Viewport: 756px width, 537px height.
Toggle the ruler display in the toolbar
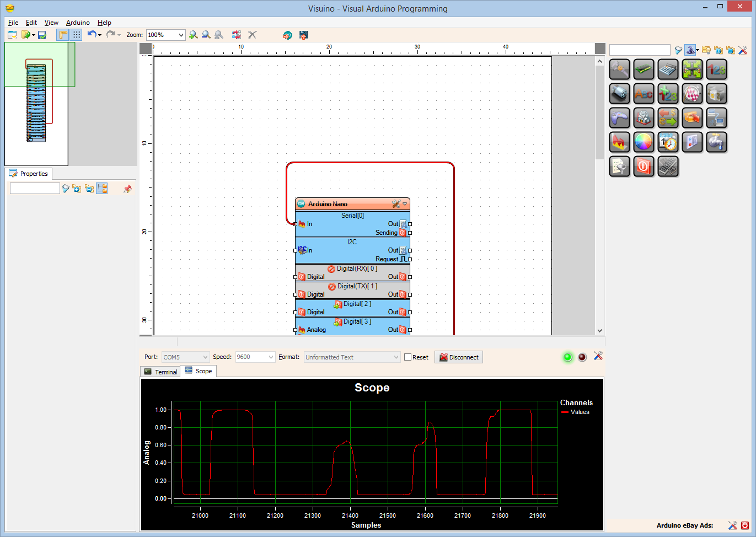click(63, 35)
